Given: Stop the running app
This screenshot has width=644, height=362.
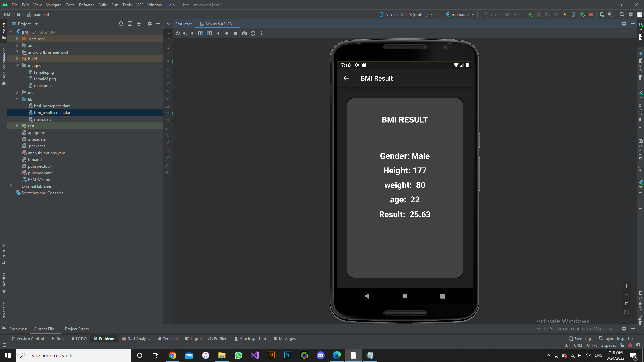Looking at the screenshot, I should (591, 14).
